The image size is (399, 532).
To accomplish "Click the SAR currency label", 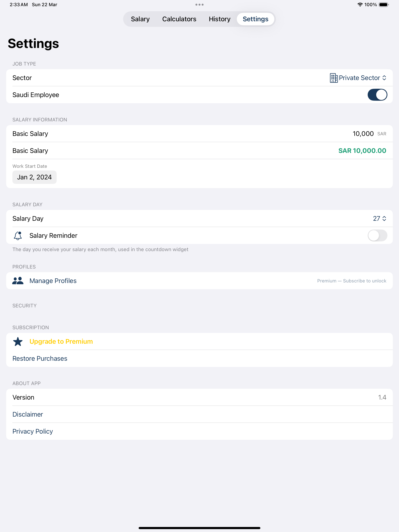I will [x=382, y=134].
